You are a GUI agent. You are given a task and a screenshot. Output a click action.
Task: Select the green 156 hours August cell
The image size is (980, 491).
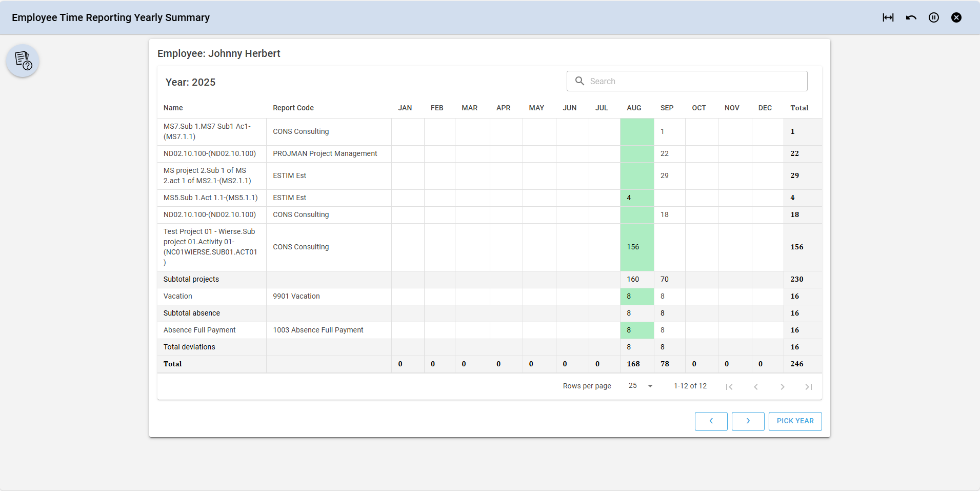coord(636,247)
